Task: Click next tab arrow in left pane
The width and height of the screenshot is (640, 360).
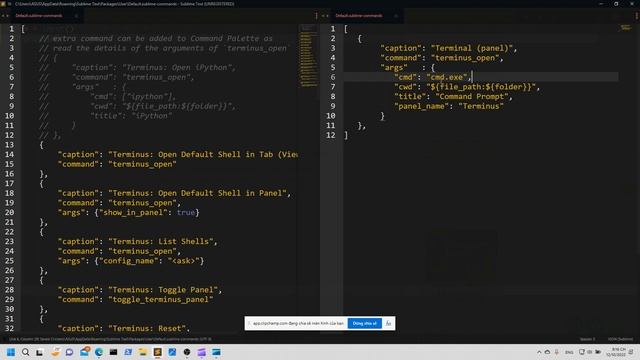Action: pos(7,16)
